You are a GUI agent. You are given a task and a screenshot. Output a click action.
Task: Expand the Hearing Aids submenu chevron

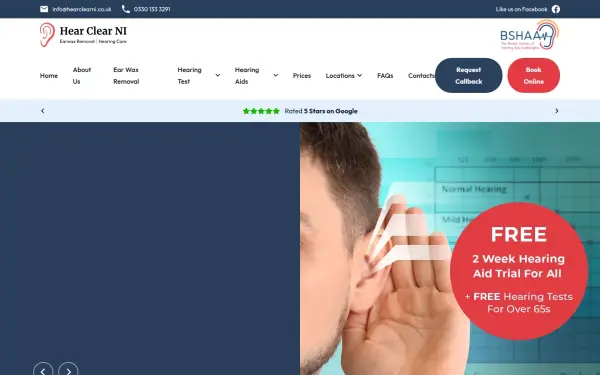[276, 75]
